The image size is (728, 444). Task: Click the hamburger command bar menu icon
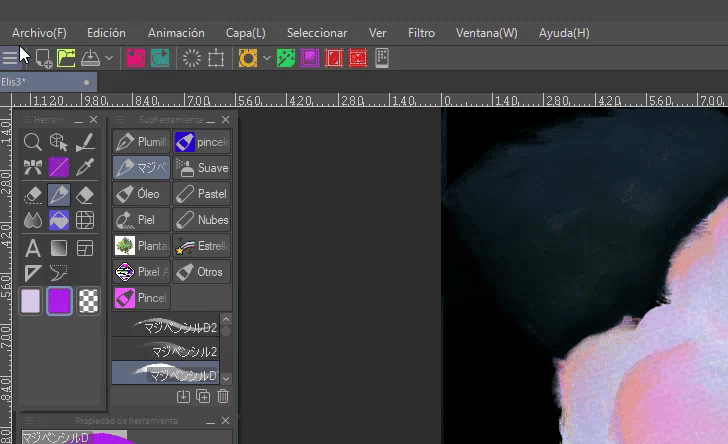(x=9, y=58)
